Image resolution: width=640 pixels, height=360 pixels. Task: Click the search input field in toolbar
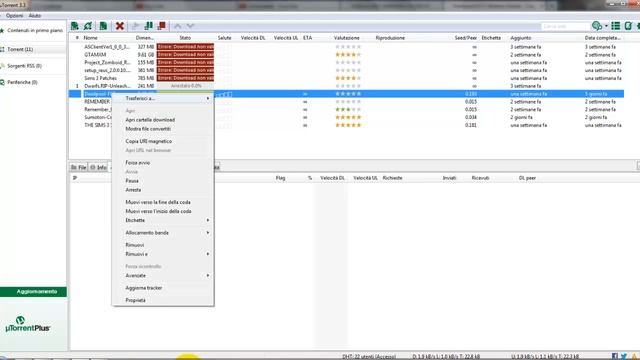click(x=565, y=26)
